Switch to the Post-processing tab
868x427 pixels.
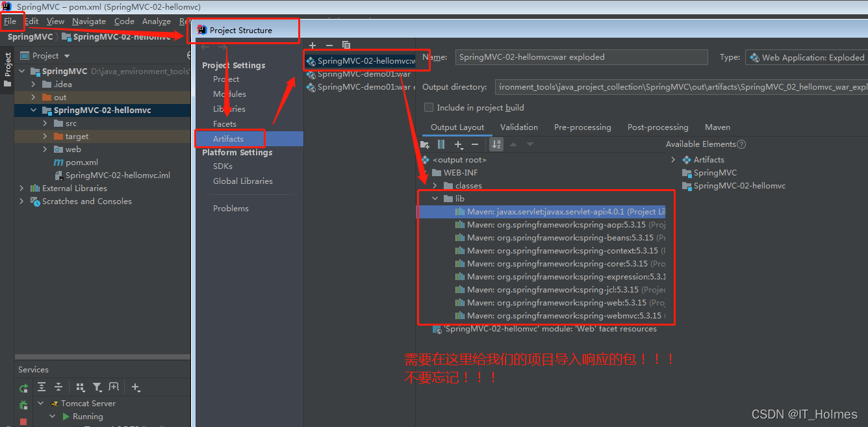(658, 127)
